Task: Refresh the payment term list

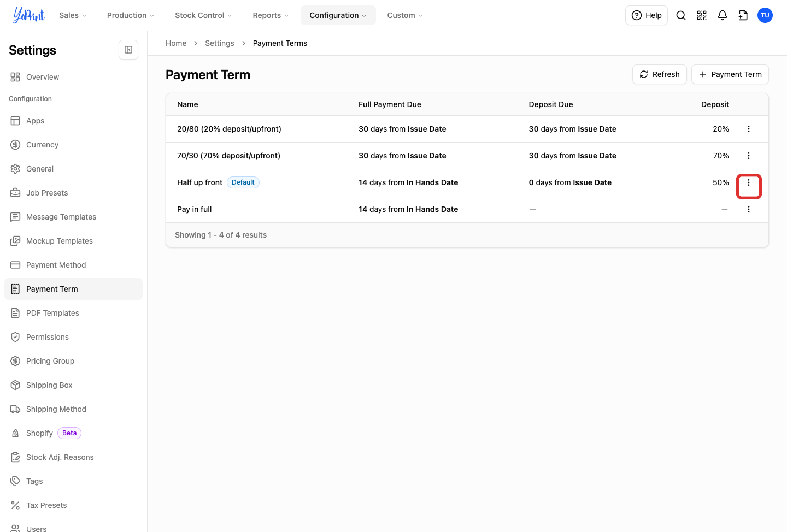Action: point(660,74)
